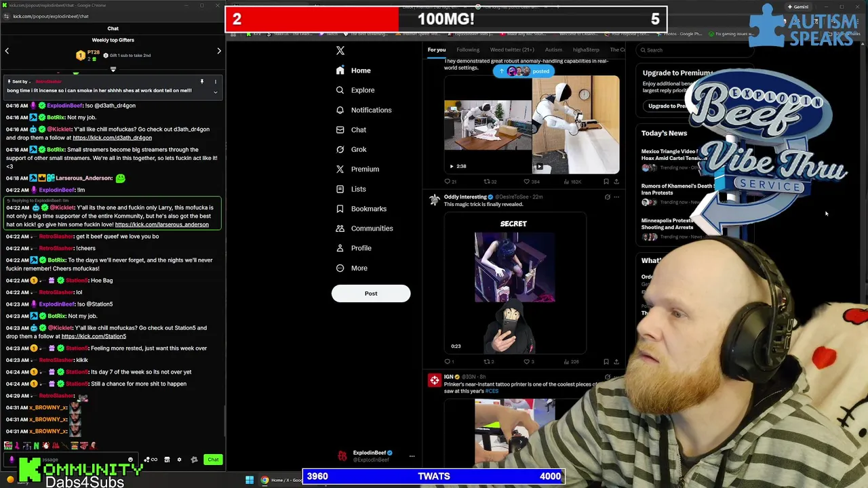Viewport: 868px width, 488px height.
Task: Open the Home icon in X sidebar
Action: tap(340, 70)
